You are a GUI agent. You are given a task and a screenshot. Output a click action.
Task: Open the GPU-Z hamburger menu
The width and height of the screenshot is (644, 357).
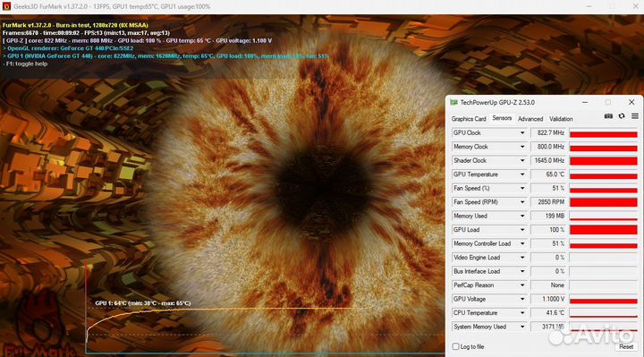pos(634,116)
